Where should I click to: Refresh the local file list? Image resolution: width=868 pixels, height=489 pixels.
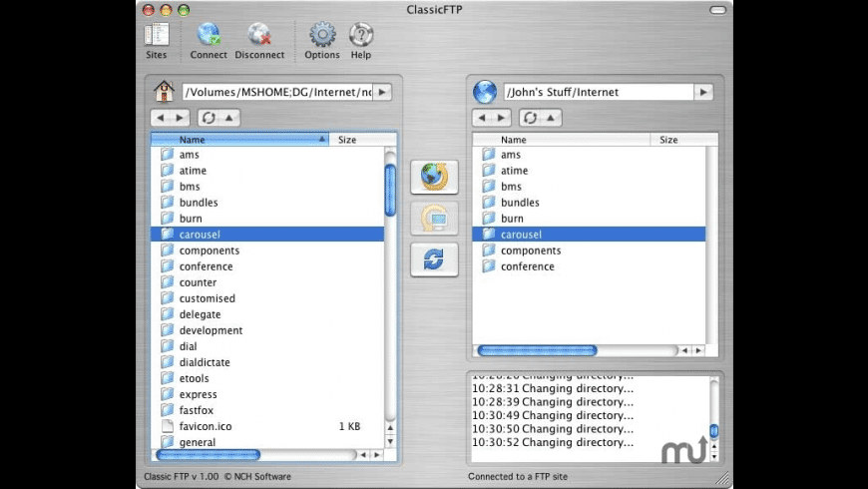click(209, 118)
